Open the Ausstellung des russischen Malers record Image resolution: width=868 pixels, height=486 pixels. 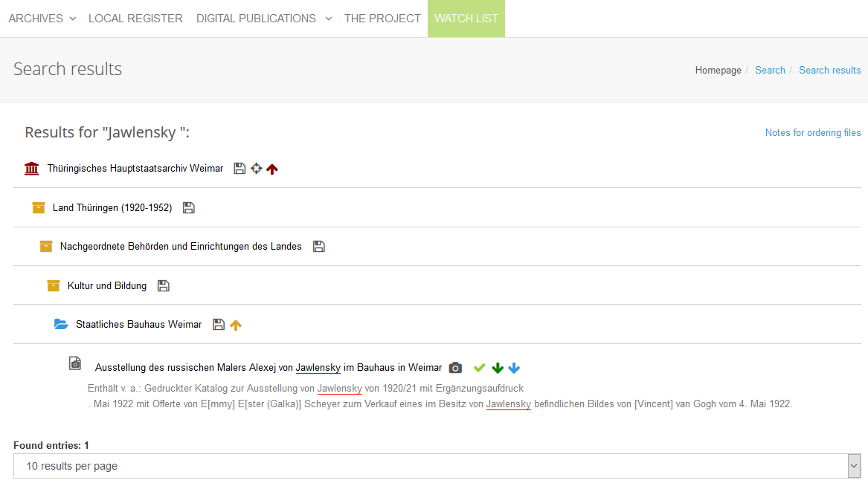coord(268,368)
